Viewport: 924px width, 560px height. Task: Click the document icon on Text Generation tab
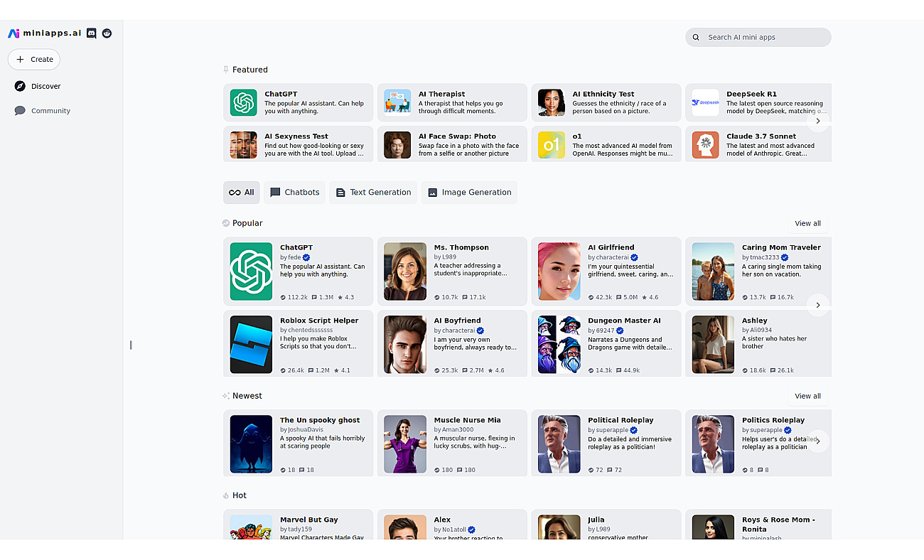340,193
